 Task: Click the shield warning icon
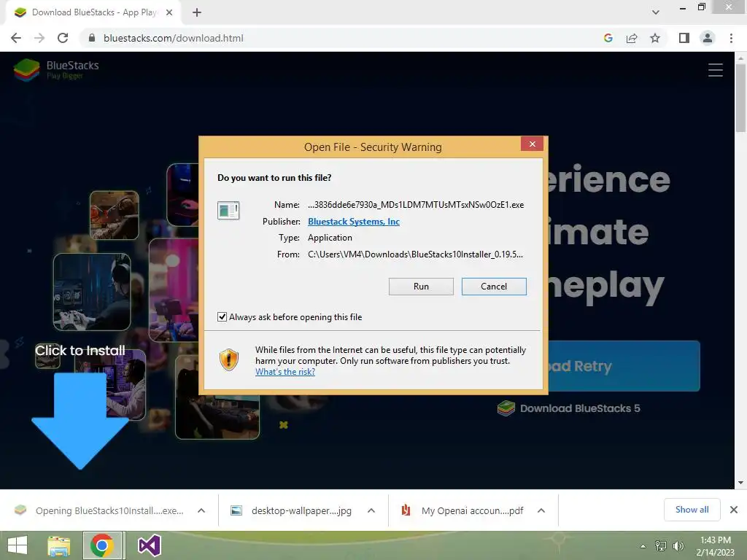[x=228, y=359]
